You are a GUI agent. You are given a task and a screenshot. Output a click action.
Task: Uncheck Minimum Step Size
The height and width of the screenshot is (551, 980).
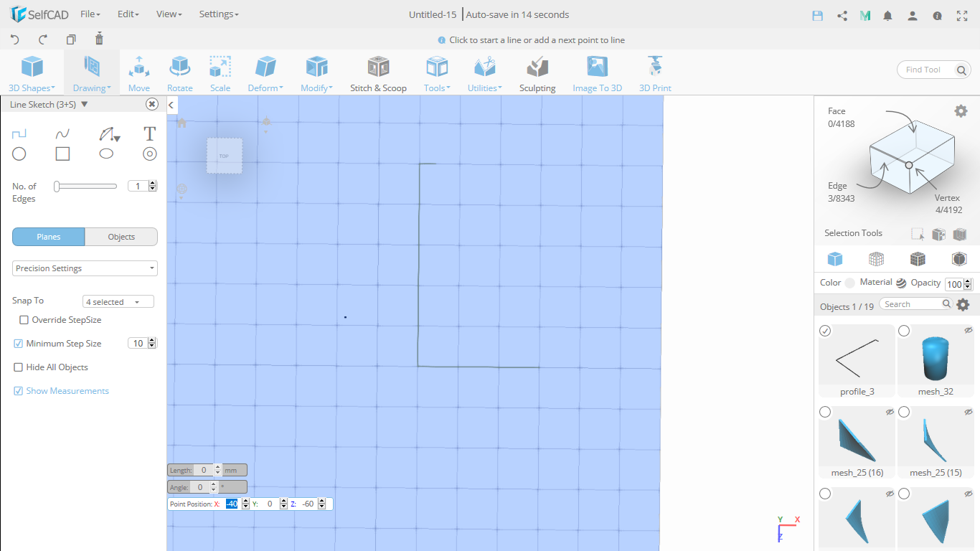tap(19, 344)
